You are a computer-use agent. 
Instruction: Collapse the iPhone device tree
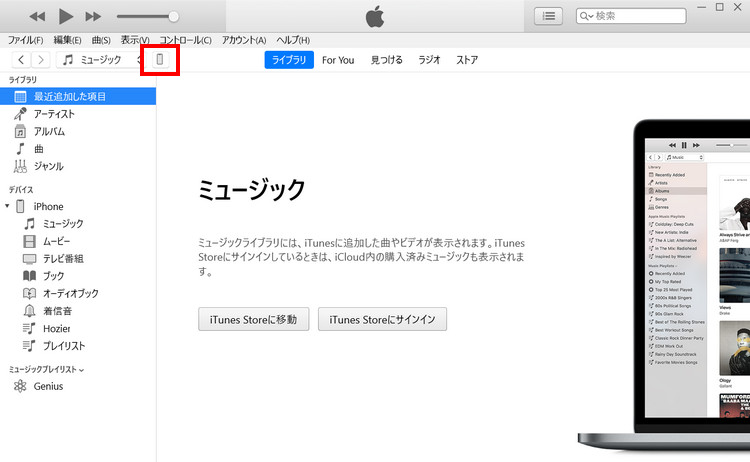pos(7,206)
